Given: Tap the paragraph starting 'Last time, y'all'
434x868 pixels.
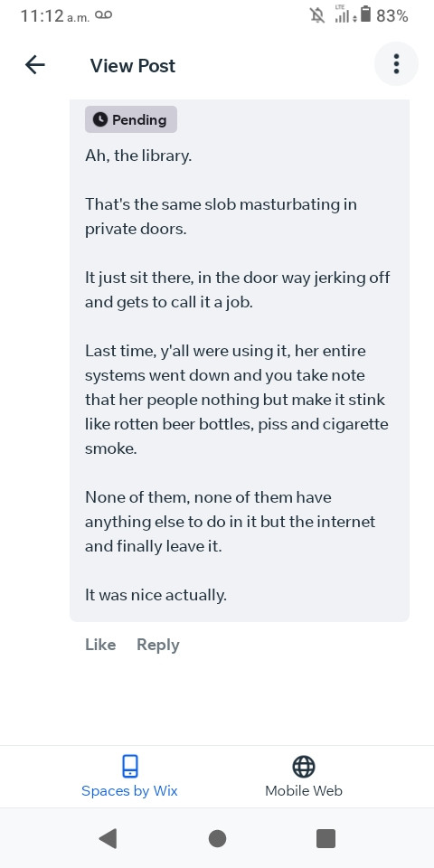Looking at the screenshot, I should pos(236,400).
